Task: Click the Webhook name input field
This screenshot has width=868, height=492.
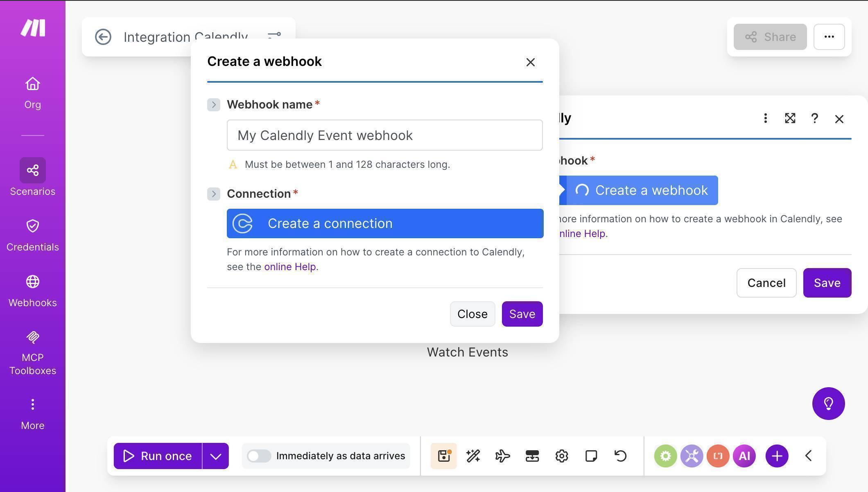Action: (384, 135)
